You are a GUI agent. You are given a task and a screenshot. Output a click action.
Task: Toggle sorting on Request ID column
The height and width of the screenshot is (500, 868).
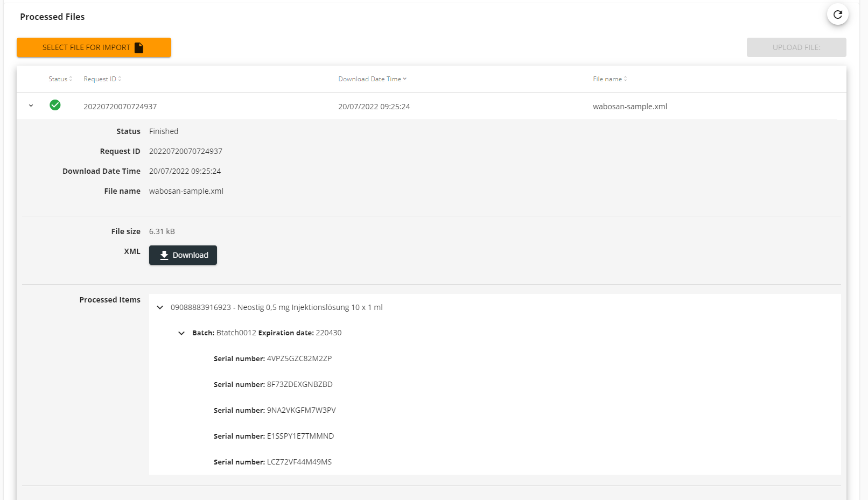[100, 79]
